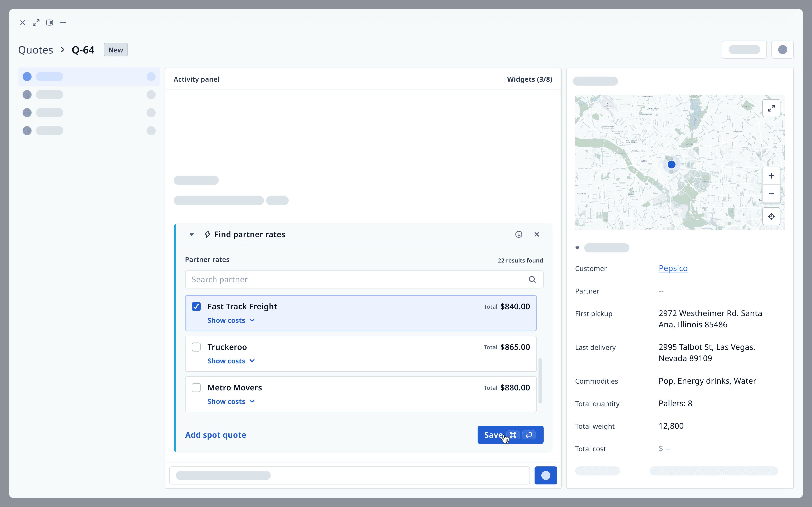Show costs for Fast Track Freight
The height and width of the screenshot is (507, 812).
(x=231, y=320)
